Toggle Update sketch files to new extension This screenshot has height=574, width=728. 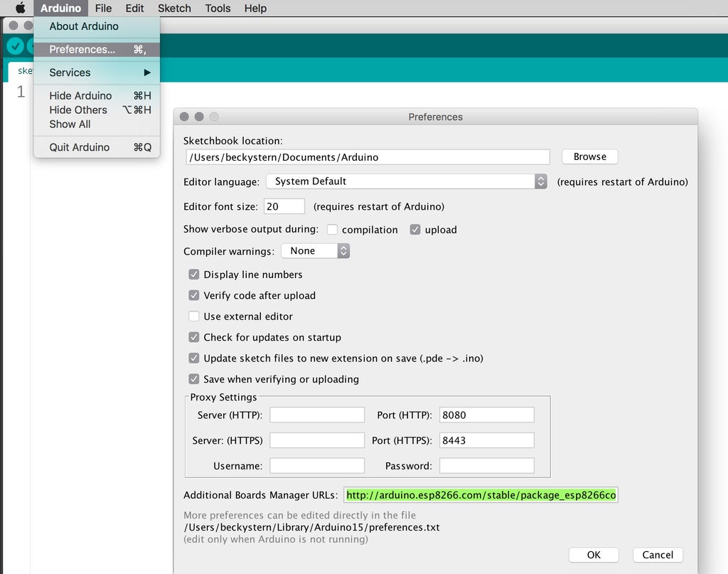193,358
